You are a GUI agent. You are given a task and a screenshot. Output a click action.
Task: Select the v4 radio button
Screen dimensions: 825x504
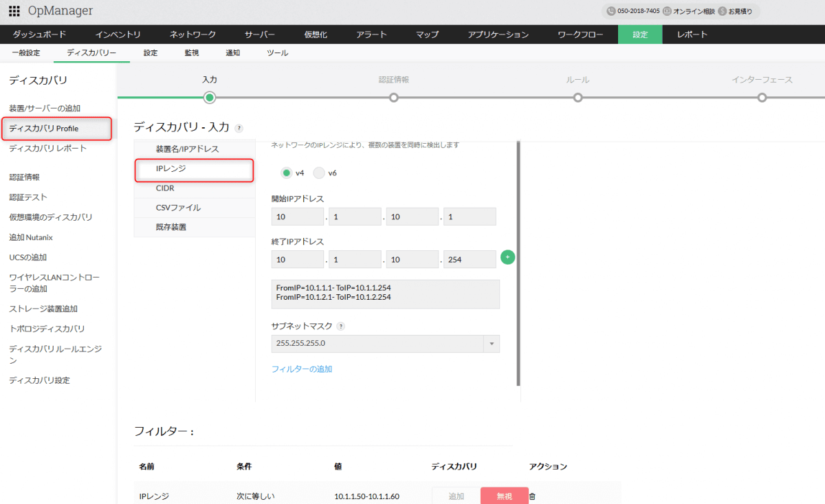click(x=287, y=173)
